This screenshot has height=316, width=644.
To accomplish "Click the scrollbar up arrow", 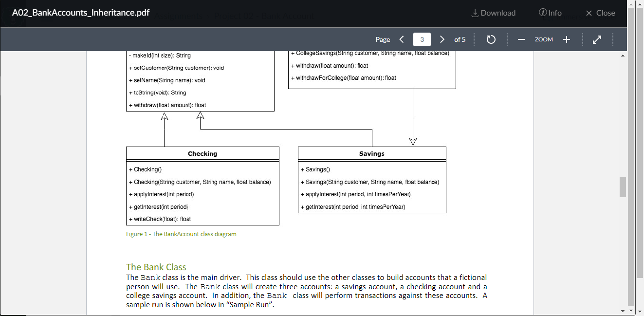I will [x=623, y=55].
